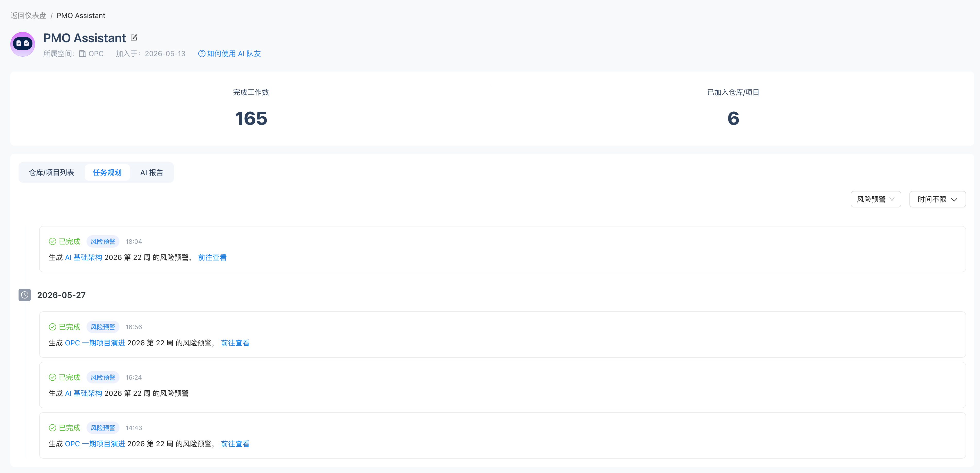This screenshot has height=473, width=980.
Task: Open AI 基础架构 link in 16:24 task
Action: (x=83, y=393)
